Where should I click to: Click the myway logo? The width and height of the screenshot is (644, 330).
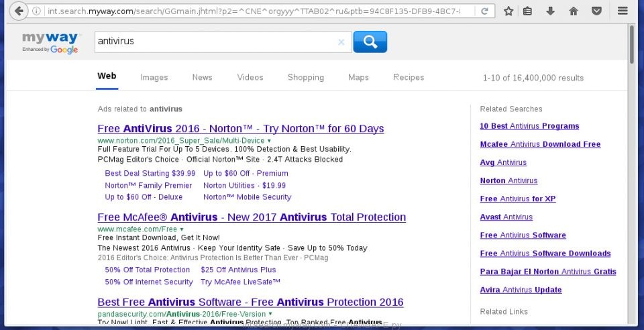click(50, 42)
